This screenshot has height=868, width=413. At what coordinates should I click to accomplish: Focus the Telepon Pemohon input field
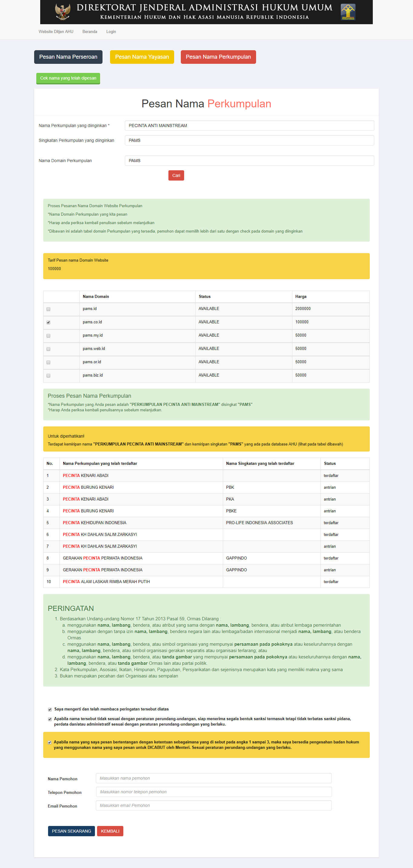click(x=213, y=792)
